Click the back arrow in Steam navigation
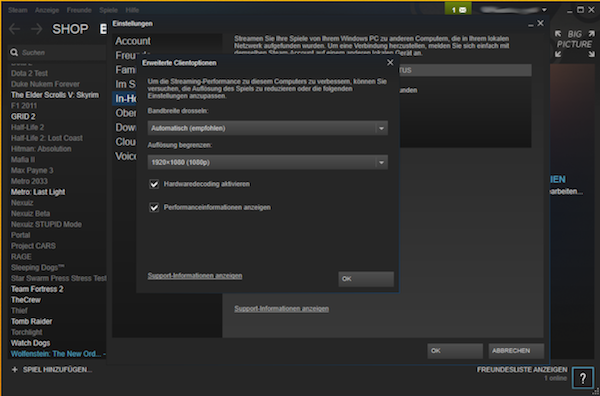600x396 pixels. [14, 29]
